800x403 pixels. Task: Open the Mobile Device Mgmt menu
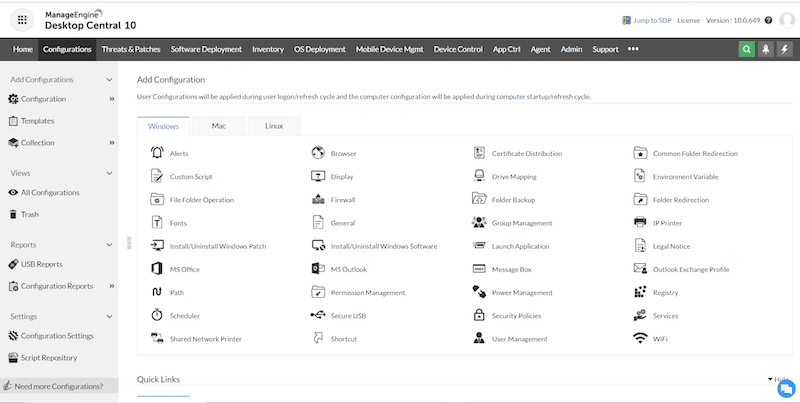point(390,49)
